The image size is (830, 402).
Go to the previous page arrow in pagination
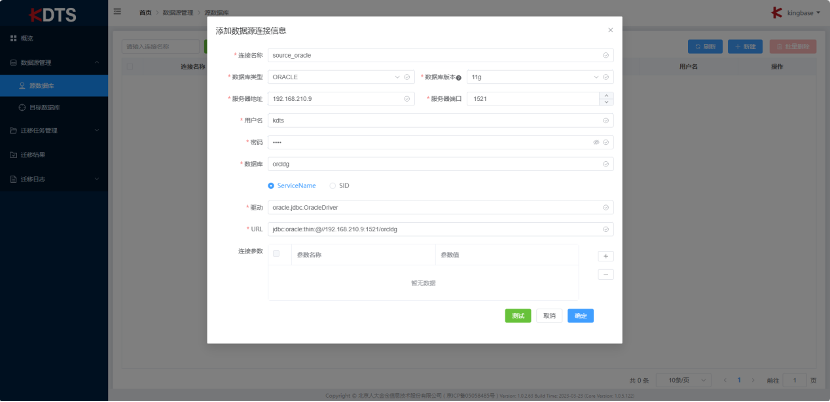coord(725,380)
